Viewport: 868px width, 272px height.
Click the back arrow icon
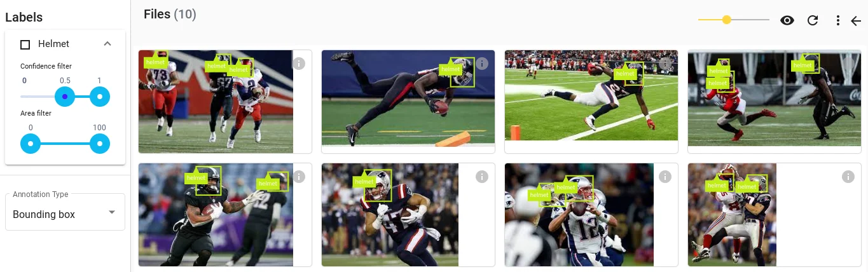pyautogui.click(x=856, y=20)
